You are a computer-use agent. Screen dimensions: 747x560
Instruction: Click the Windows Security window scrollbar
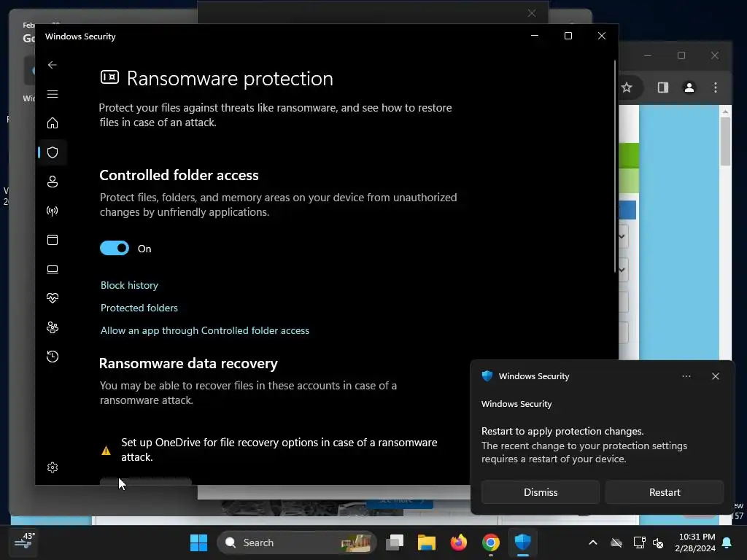[616, 167]
